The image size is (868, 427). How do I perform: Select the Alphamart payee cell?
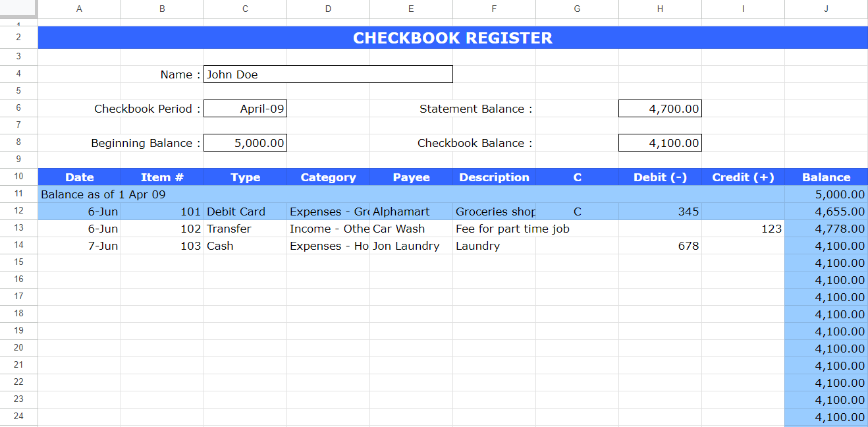coord(410,211)
